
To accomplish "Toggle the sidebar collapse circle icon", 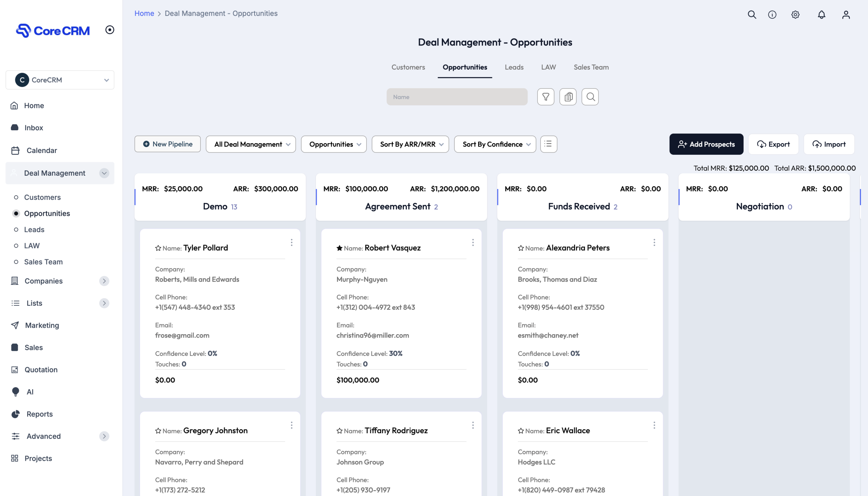I will 110,30.
